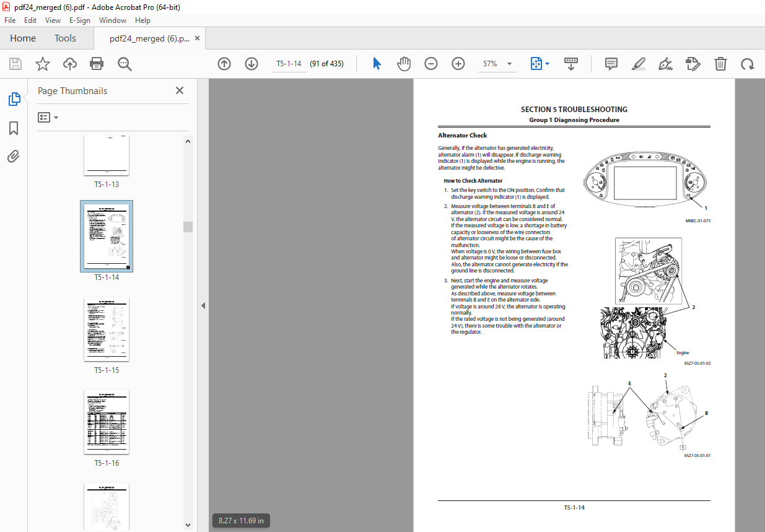Click 'Group 1 Diagnosing Procedure' subtitle
The width and height of the screenshot is (765, 532).
point(574,120)
